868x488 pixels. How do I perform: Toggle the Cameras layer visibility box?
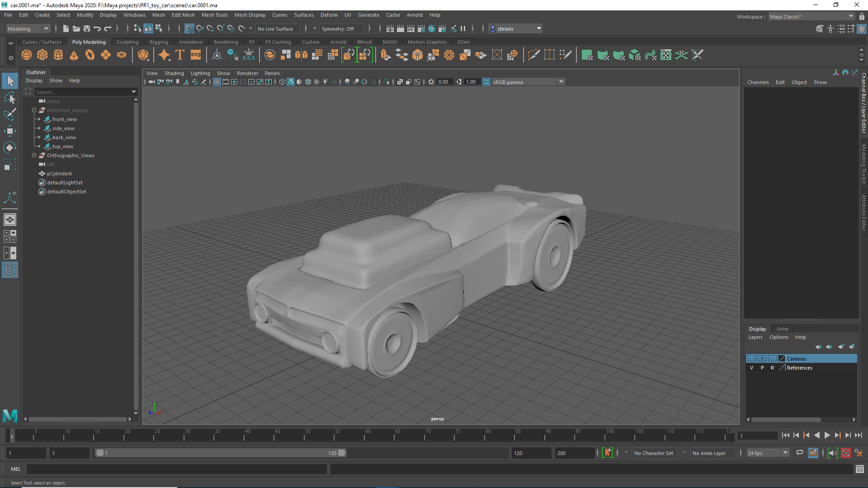(x=751, y=358)
